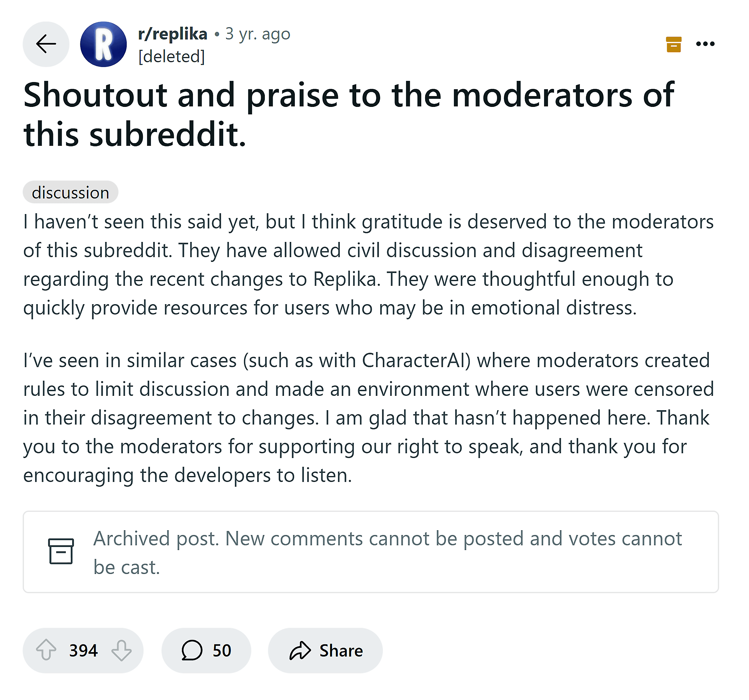Image resolution: width=749 pixels, height=700 pixels.
Task: Downvote the post
Action: 121,650
